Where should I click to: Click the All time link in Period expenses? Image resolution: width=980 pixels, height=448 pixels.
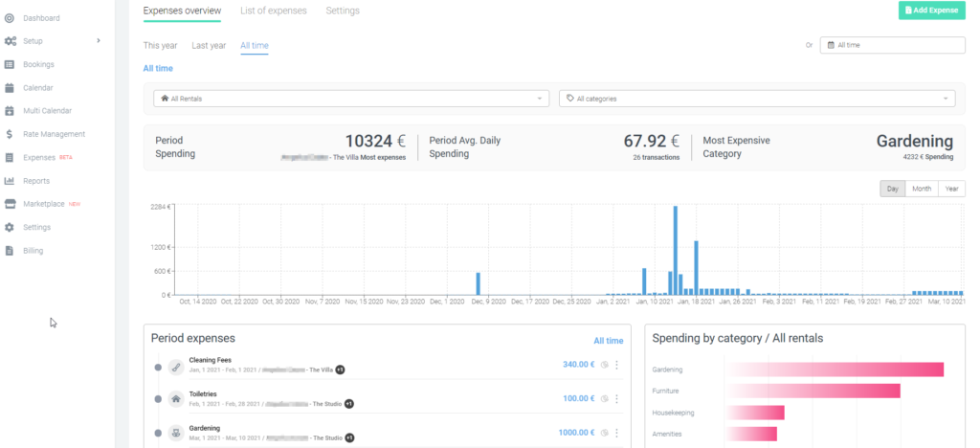608,341
